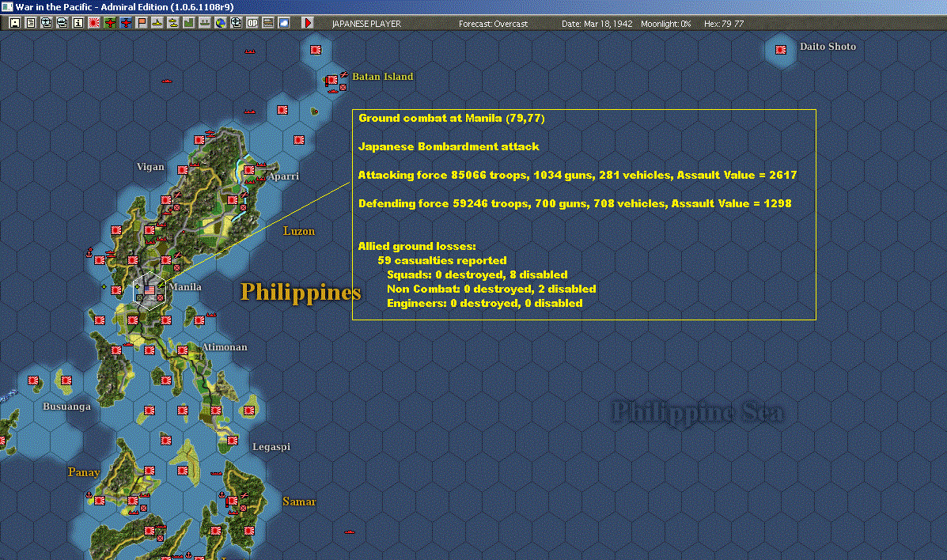
Task: Click the red play arrow button
Action: 308,23
